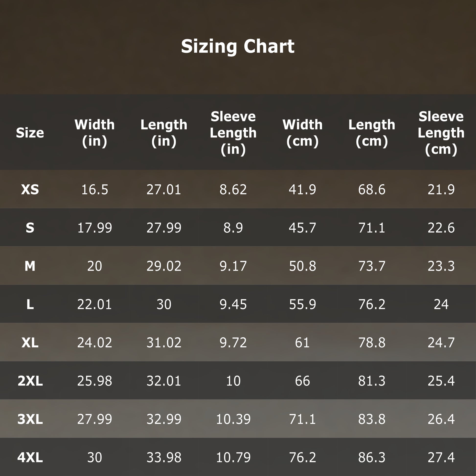Select the Sleeve Length (in) header
The width and height of the screenshot is (476, 476).
click(233, 133)
